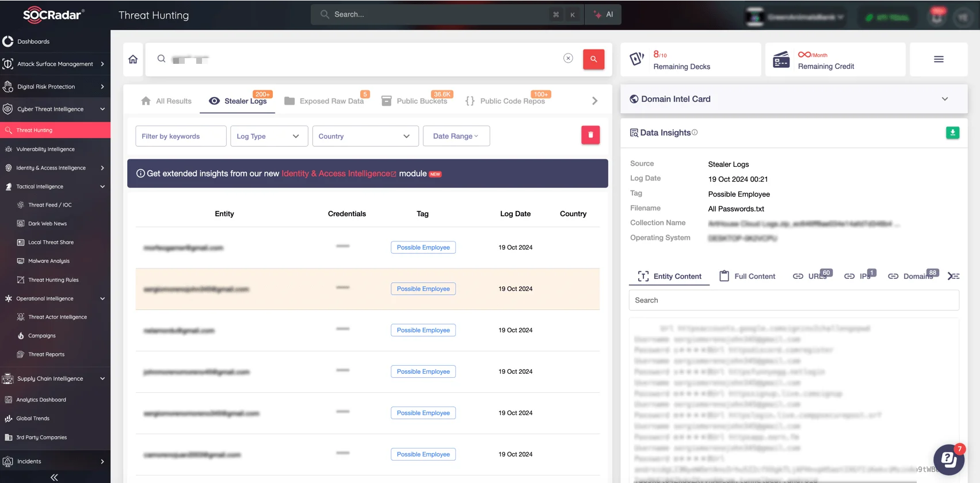
Task: Go to home icon beside search bar
Action: [x=133, y=59]
